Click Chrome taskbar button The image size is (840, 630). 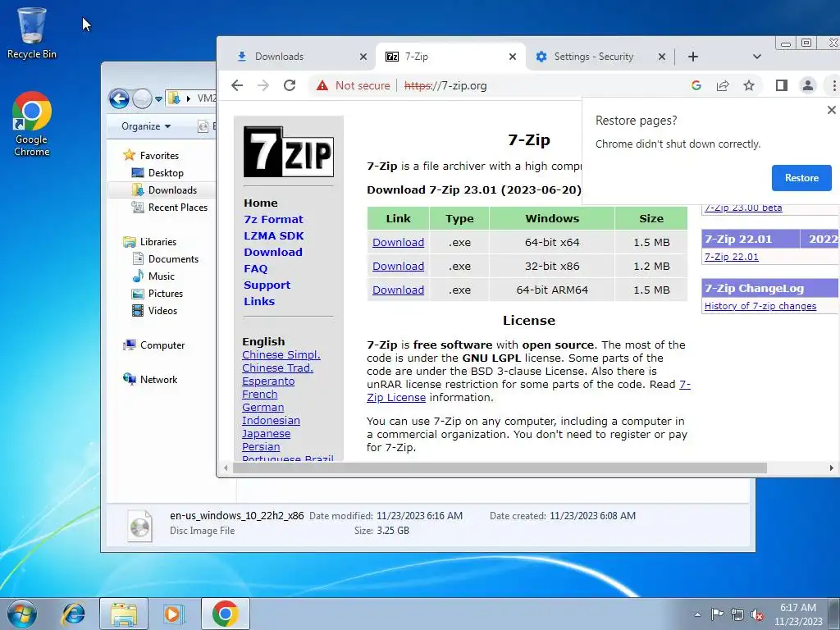coord(225,614)
